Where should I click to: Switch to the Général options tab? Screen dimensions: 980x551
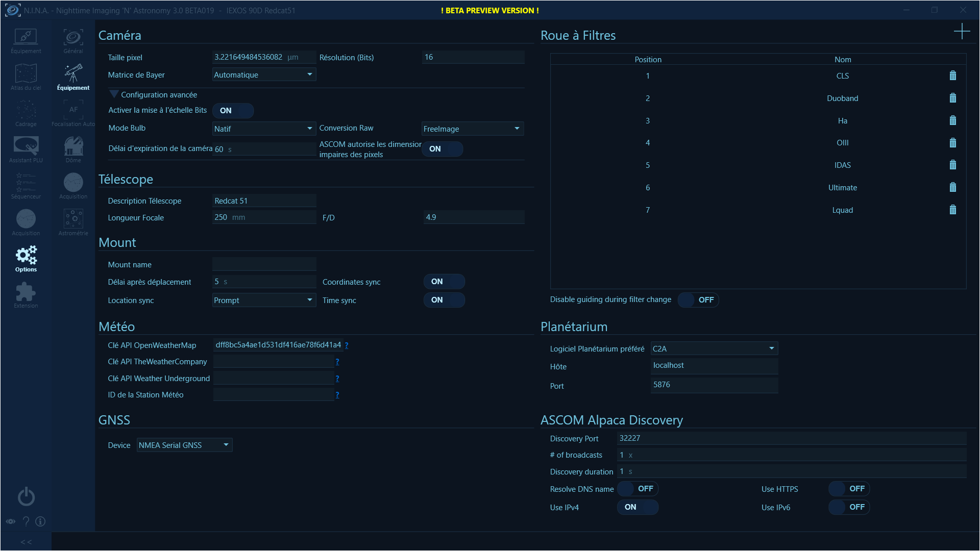73,41
